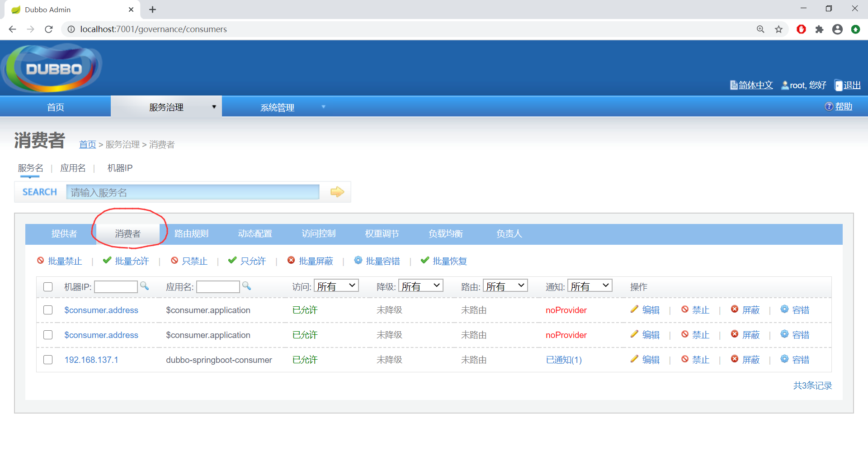Switch to the 负载均衡 tab
Viewport: 868px width, 466px height.
click(x=446, y=233)
